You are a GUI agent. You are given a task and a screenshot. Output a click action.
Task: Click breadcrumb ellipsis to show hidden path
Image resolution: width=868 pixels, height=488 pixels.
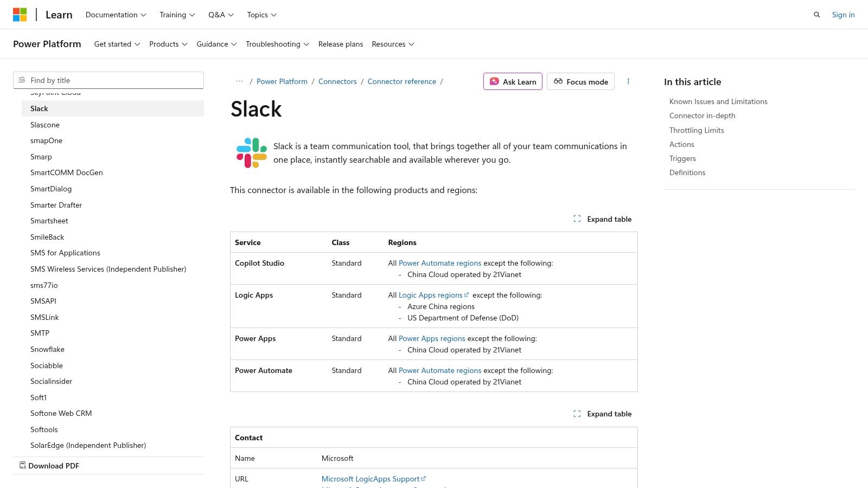(239, 81)
